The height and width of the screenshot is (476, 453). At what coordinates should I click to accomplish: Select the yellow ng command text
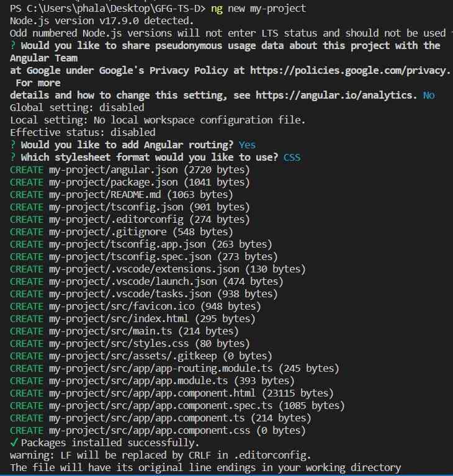pyautogui.click(x=217, y=9)
